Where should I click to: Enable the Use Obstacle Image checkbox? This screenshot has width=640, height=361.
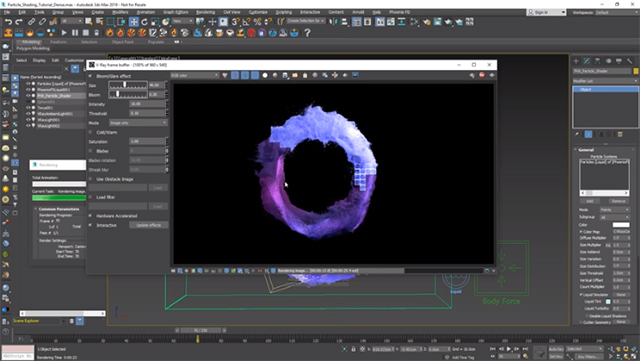click(x=91, y=179)
